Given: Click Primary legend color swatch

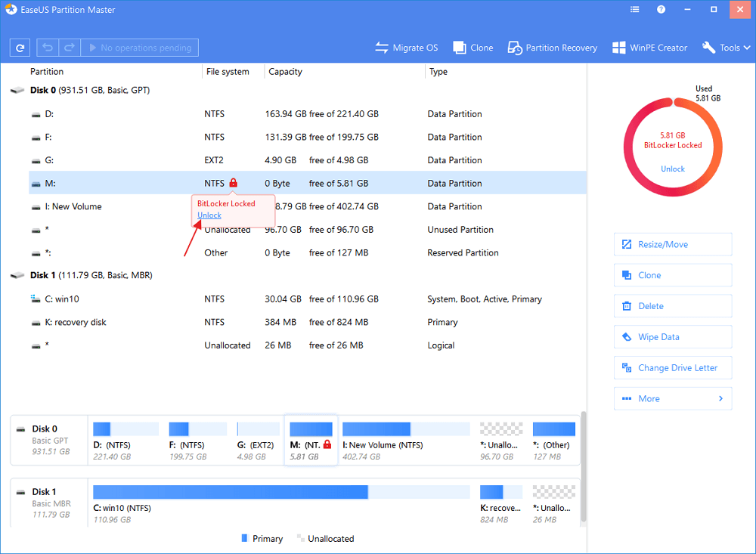Looking at the screenshot, I should pos(244,538).
